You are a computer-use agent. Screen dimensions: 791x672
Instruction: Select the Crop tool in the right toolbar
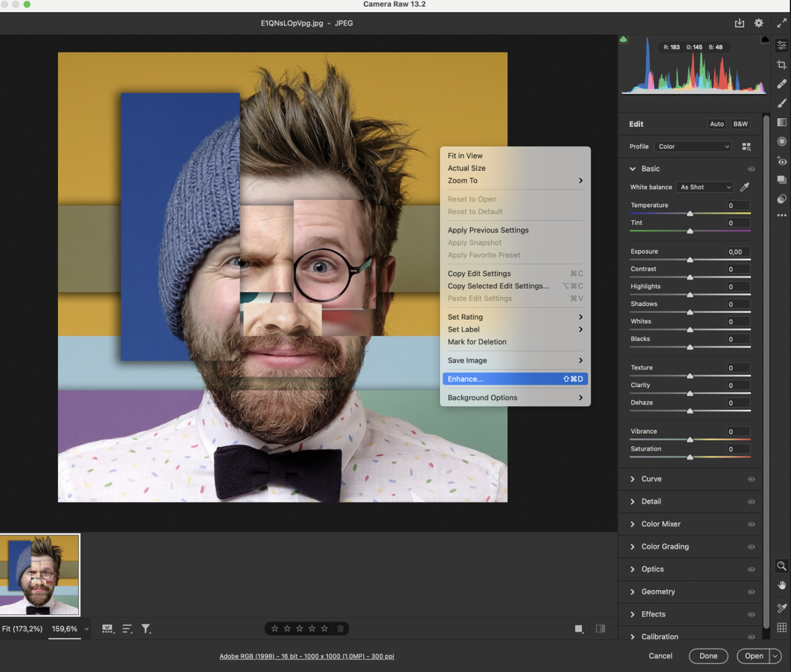click(782, 65)
